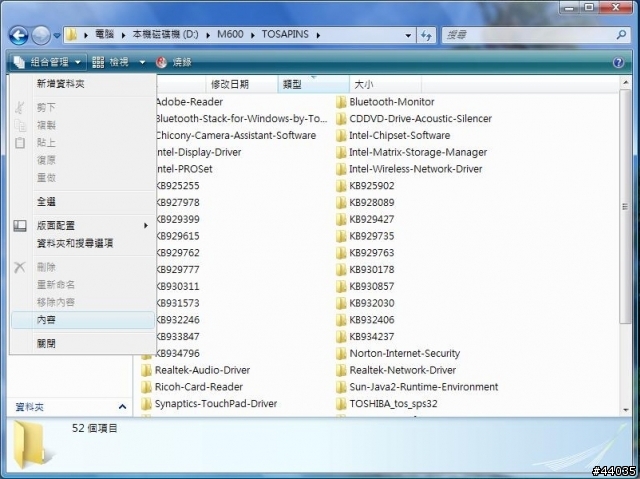640x479 pixels.
Task: Expand the arrow after M600 breadcrumb
Action: (253, 35)
